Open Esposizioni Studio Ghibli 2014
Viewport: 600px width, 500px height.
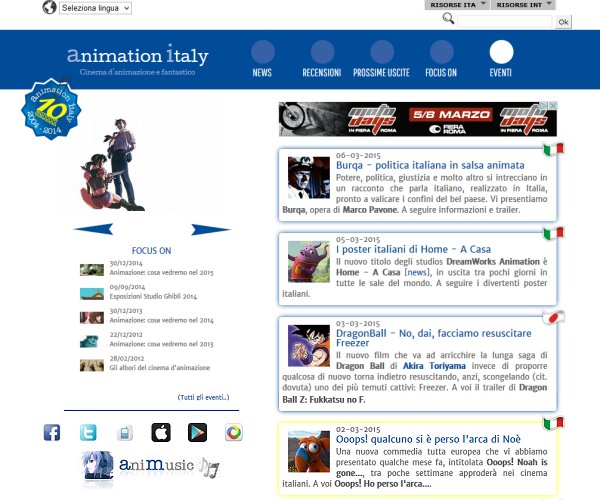tap(153, 296)
